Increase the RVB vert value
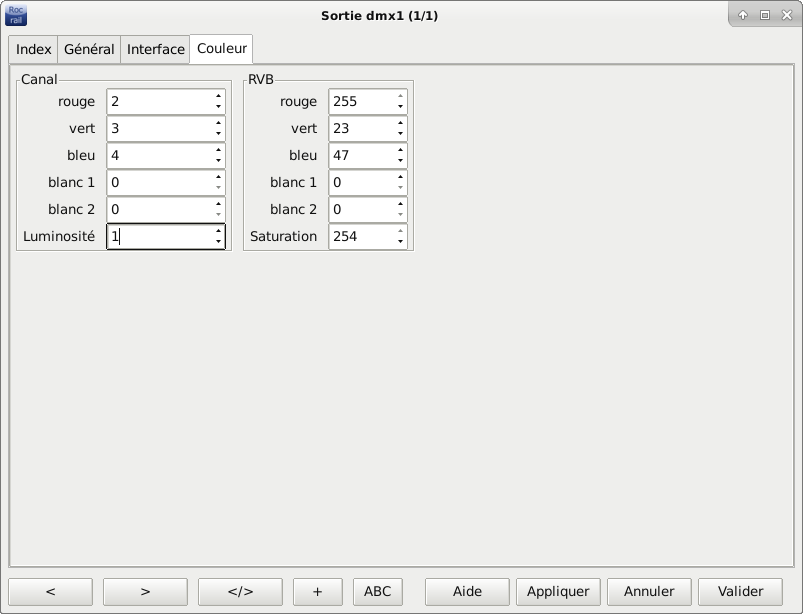Viewport: 803px width, 614px height. [x=400, y=123]
